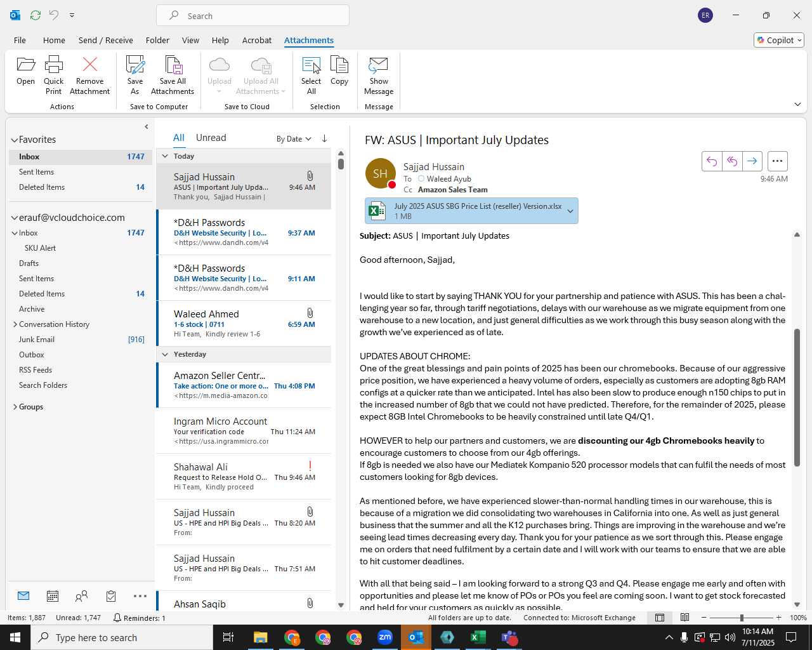Click the zoom slider handle
The height and width of the screenshot is (650, 812).
(x=741, y=618)
